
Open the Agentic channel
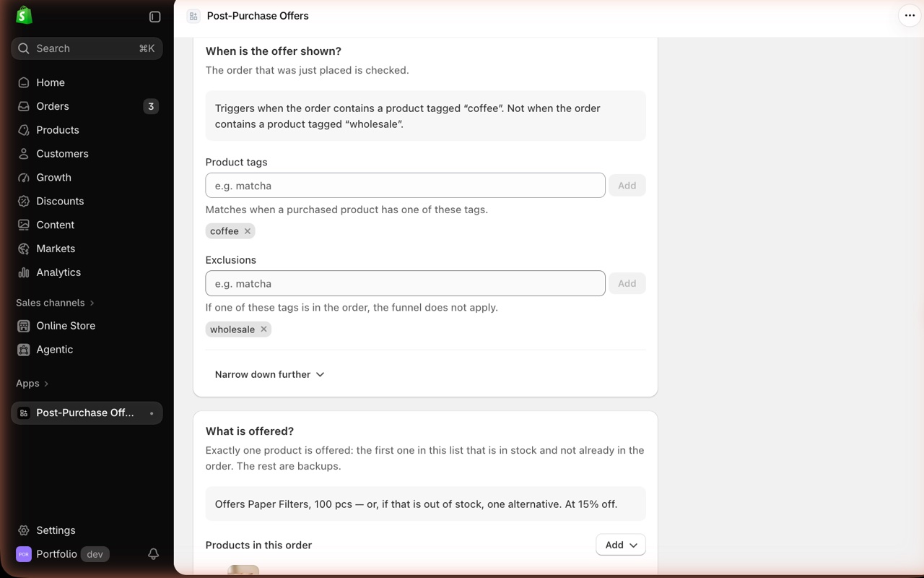87,350
